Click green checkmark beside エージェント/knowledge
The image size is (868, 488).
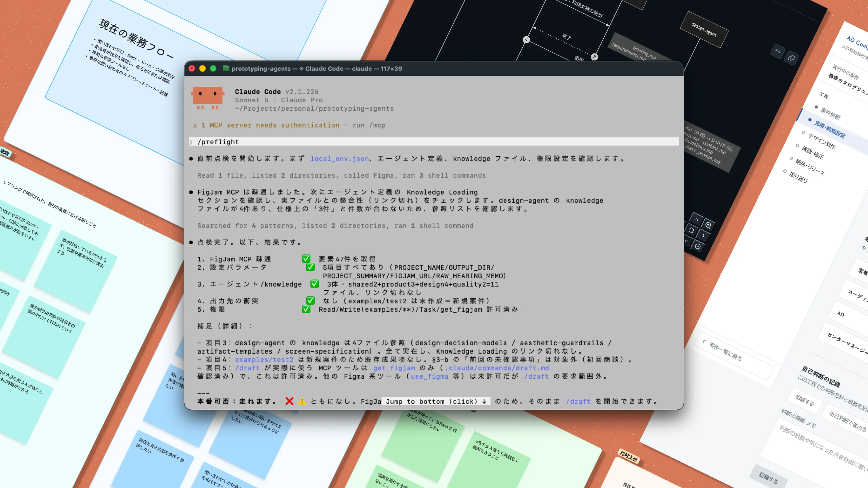coord(314,284)
